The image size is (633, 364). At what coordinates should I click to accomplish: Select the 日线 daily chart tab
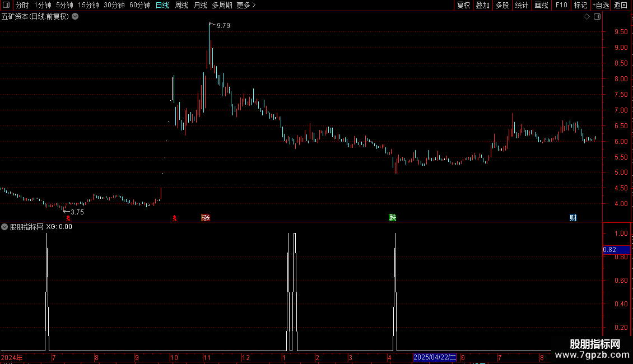coord(162,5)
